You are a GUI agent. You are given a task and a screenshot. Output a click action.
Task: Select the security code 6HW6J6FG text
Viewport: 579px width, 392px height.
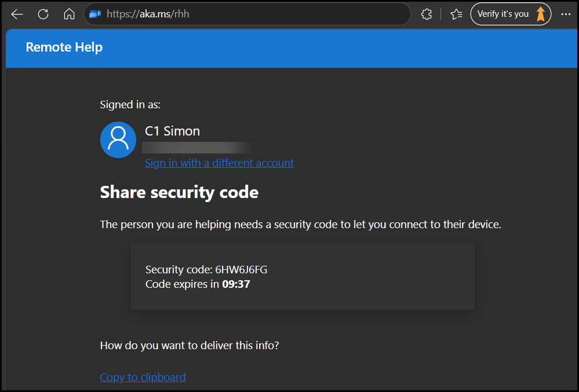point(241,270)
